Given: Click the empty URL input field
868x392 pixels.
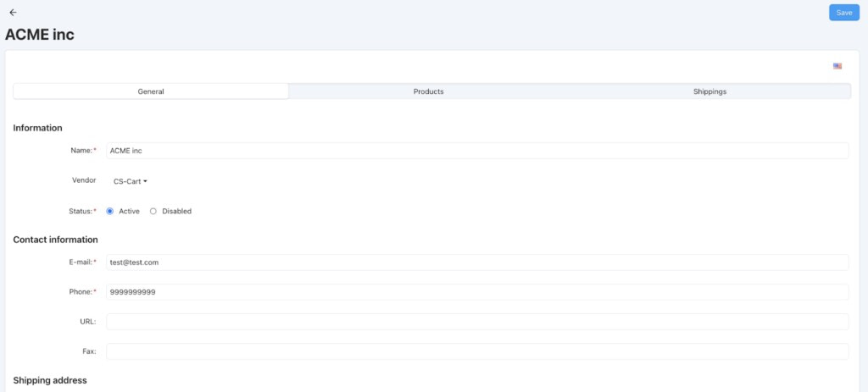Looking at the screenshot, I should click(x=477, y=322).
